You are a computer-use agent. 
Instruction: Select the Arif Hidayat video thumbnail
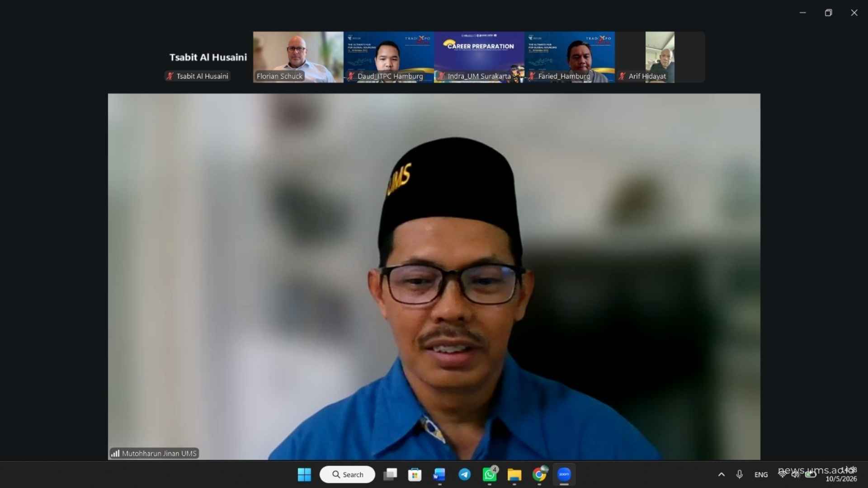tap(660, 57)
